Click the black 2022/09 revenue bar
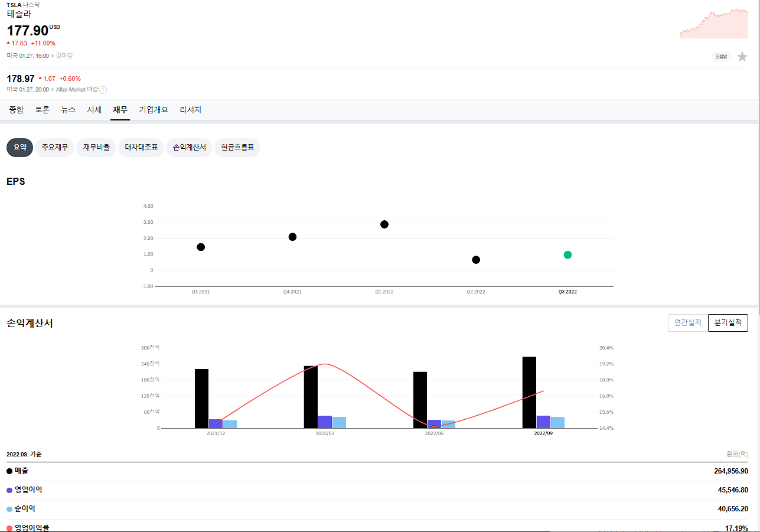The height and width of the screenshot is (532, 760). (529, 392)
